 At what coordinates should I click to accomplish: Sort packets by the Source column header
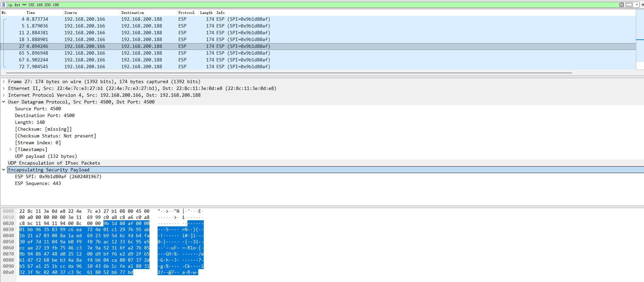[92, 13]
